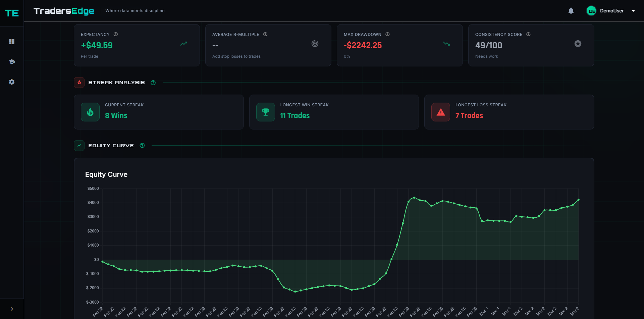Open the graduation cap education icon

coord(12,62)
